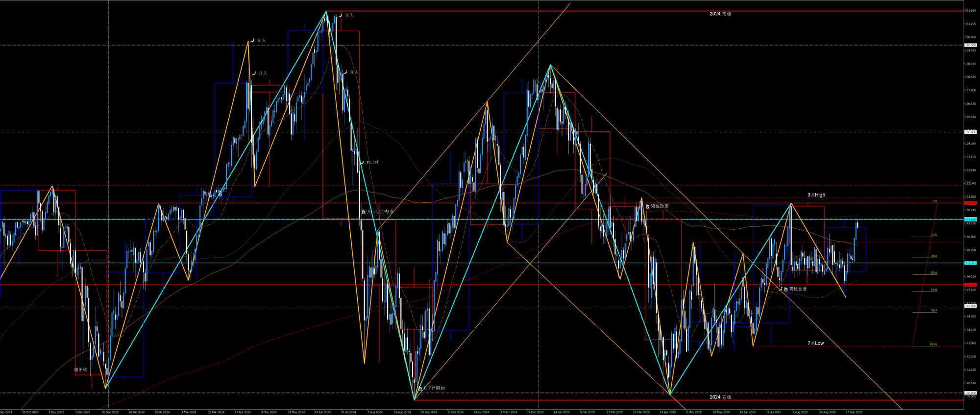Select the 7 Aug 2024 date on the time axis
This screenshot has height=415, width=980.
pos(375,412)
